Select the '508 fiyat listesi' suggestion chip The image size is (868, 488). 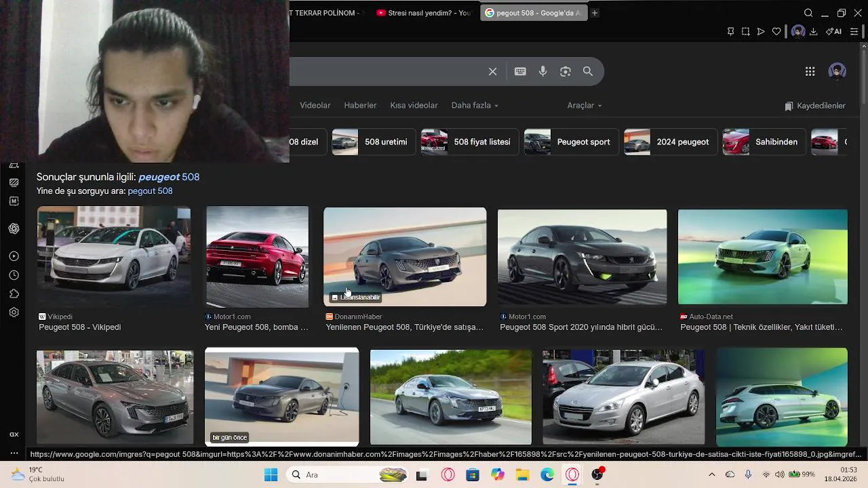469,142
